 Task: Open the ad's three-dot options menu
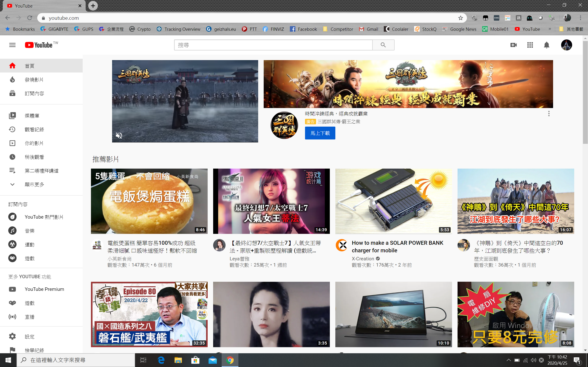pyautogui.click(x=549, y=114)
